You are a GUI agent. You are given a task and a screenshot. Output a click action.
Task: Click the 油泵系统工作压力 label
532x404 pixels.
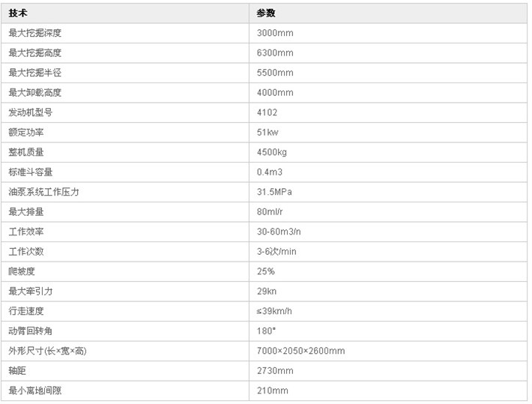click(x=43, y=192)
